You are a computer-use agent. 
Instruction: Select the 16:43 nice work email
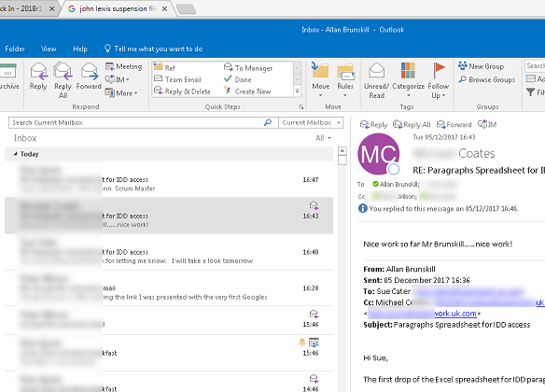(x=169, y=216)
